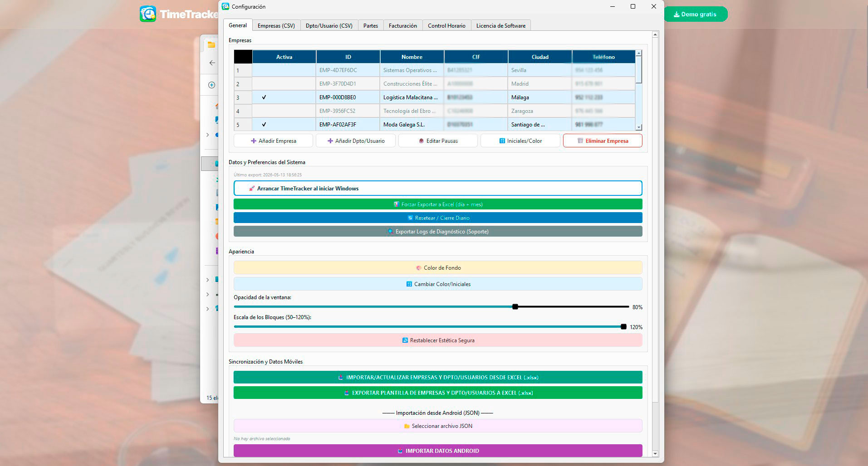
Task: Click the TimeTracker clock logo icon
Action: (148, 14)
